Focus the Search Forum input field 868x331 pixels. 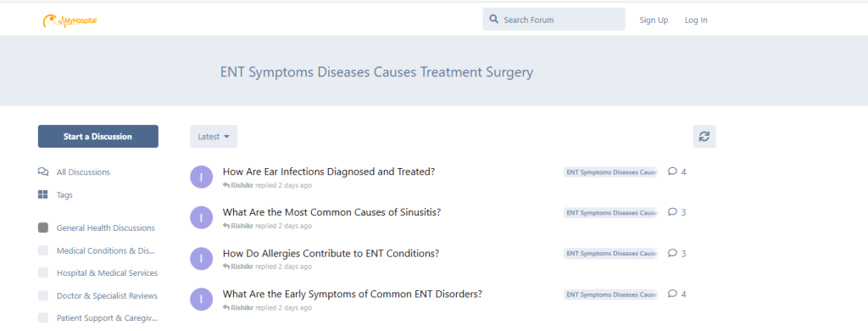(554, 20)
